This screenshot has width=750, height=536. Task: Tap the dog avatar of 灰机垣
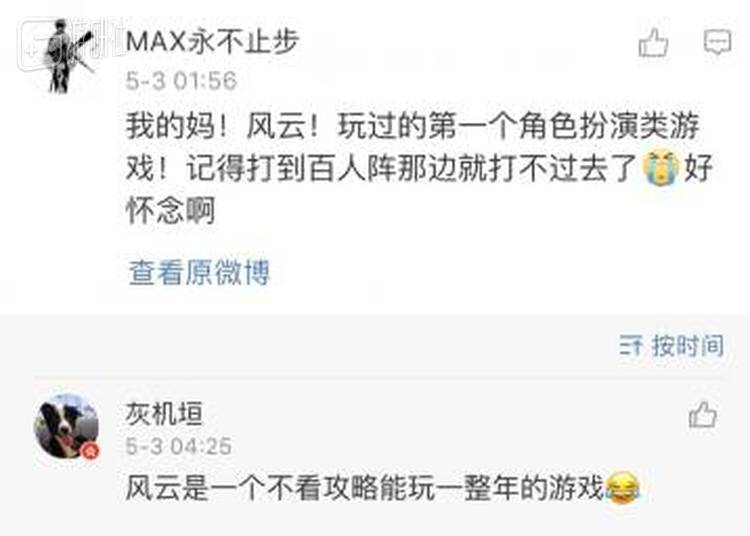pos(66,426)
